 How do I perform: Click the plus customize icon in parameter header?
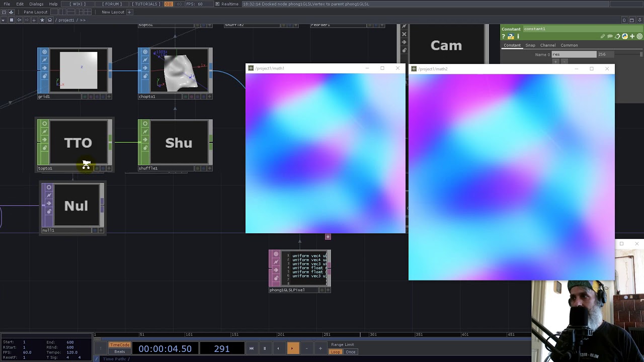[632, 36]
